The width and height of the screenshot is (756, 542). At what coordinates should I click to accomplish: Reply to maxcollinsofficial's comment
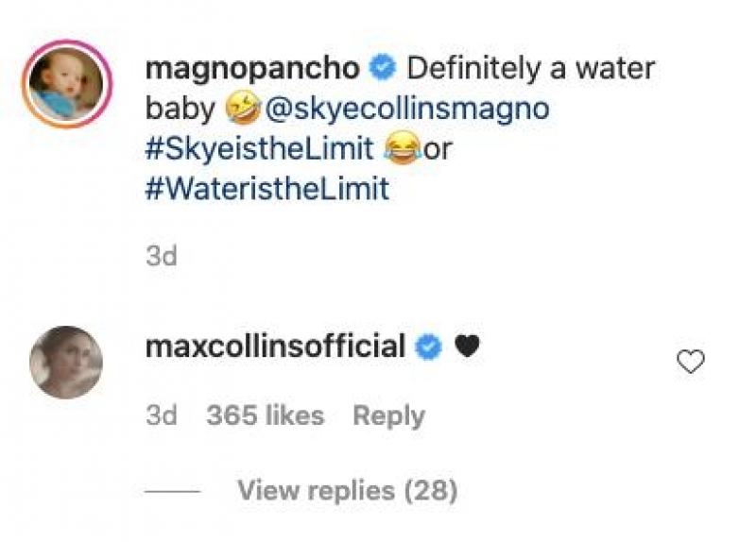(388, 415)
